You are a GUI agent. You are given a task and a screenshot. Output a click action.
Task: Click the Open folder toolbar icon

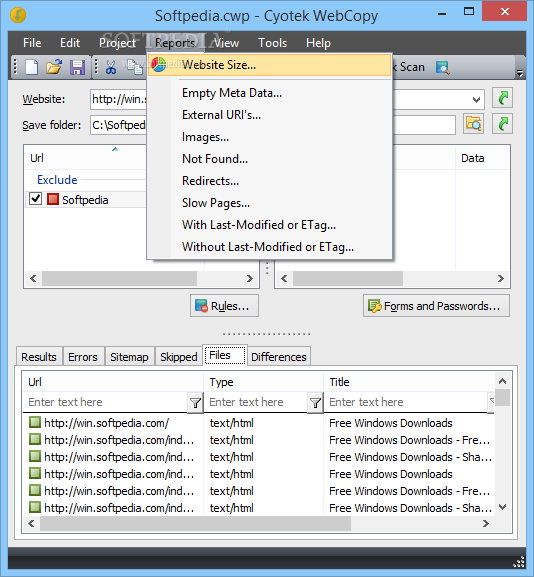(54, 67)
